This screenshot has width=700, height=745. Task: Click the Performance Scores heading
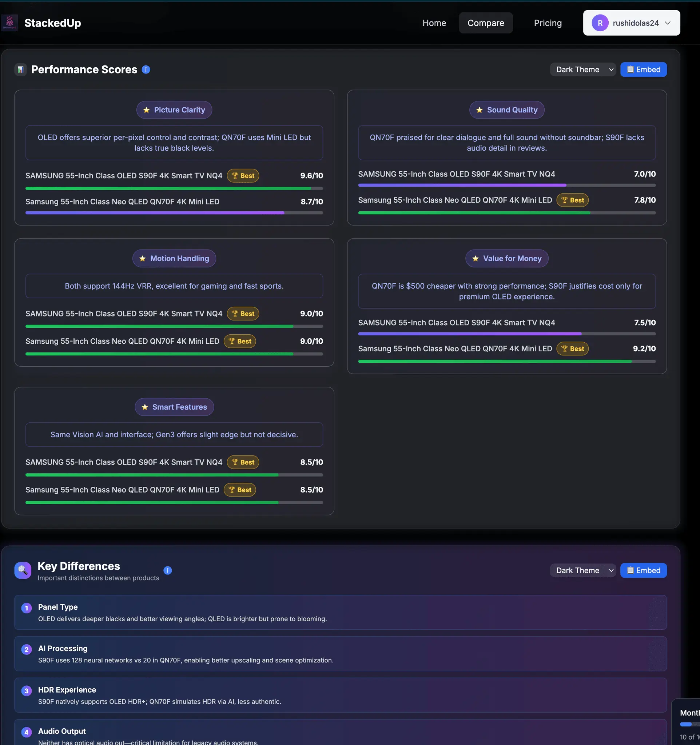coord(84,70)
